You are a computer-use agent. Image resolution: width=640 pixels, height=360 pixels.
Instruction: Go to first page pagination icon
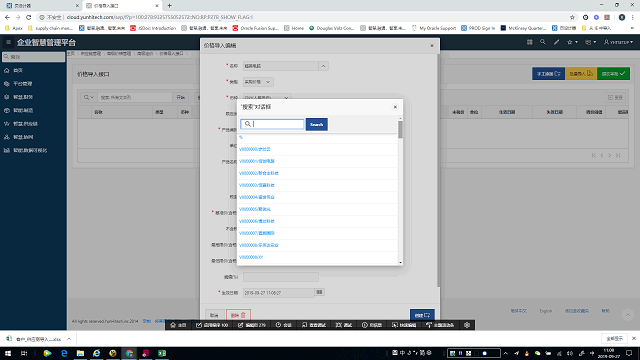tap(594, 155)
